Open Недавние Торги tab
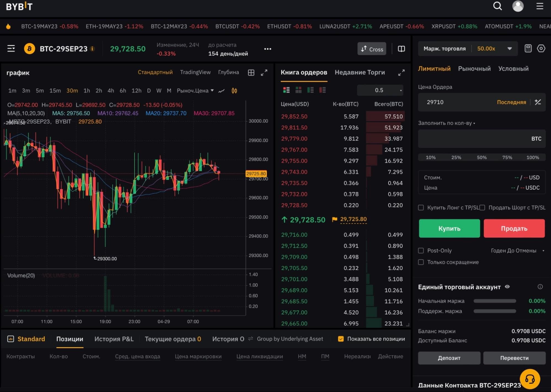551x392 pixels. click(359, 72)
